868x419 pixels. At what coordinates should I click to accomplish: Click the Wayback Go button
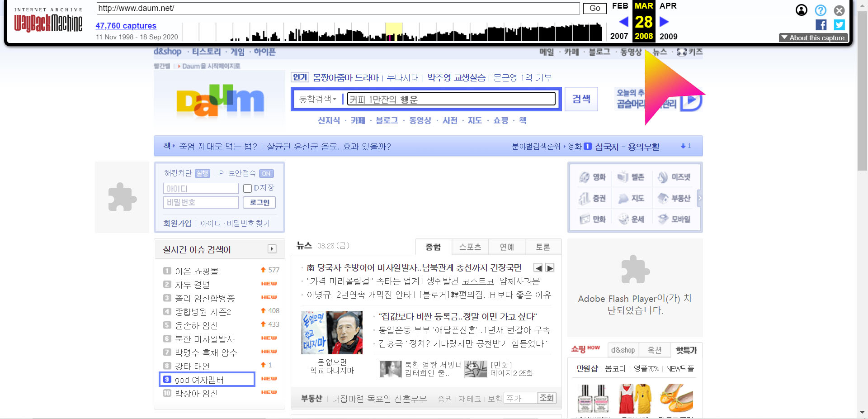click(x=594, y=8)
